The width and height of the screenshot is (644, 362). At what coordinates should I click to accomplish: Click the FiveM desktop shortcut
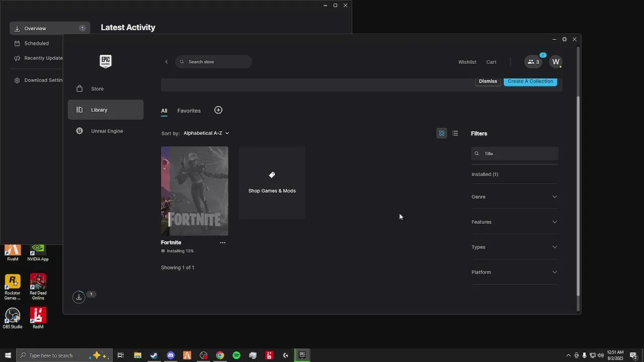tap(13, 253)
